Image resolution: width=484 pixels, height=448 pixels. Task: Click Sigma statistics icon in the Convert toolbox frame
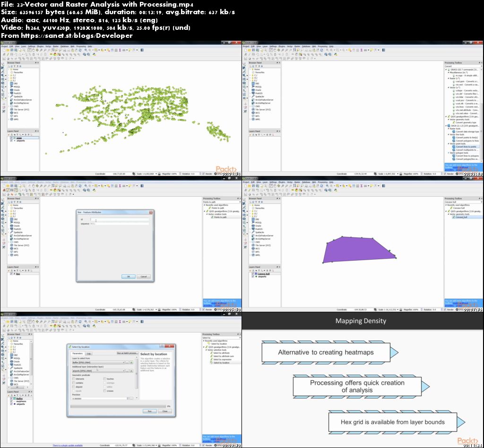(x=361, y=50)
